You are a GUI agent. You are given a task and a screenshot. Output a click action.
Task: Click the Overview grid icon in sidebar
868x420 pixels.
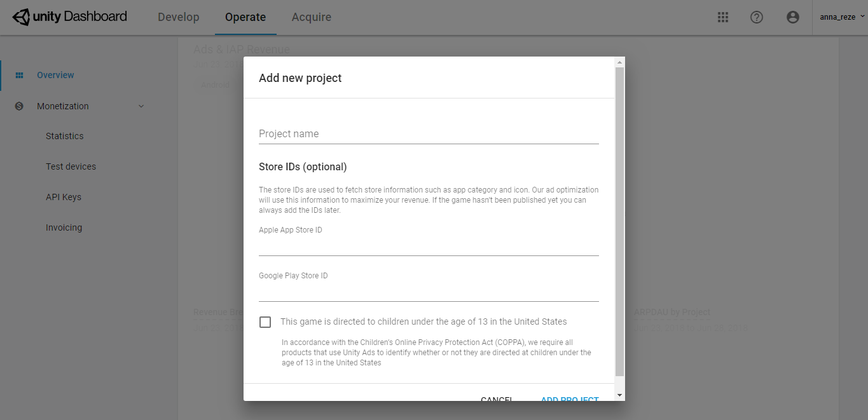pos(19,75)
